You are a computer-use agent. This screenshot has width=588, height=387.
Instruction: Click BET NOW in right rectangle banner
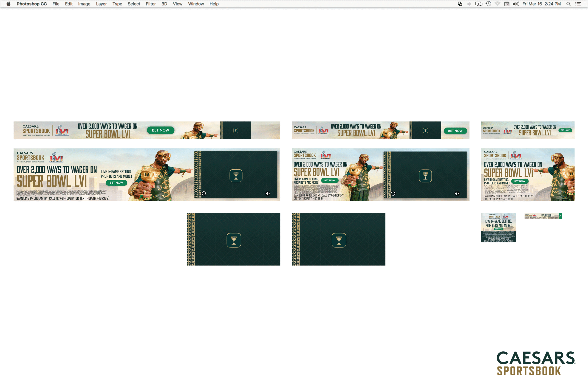(x=520, y=181)
